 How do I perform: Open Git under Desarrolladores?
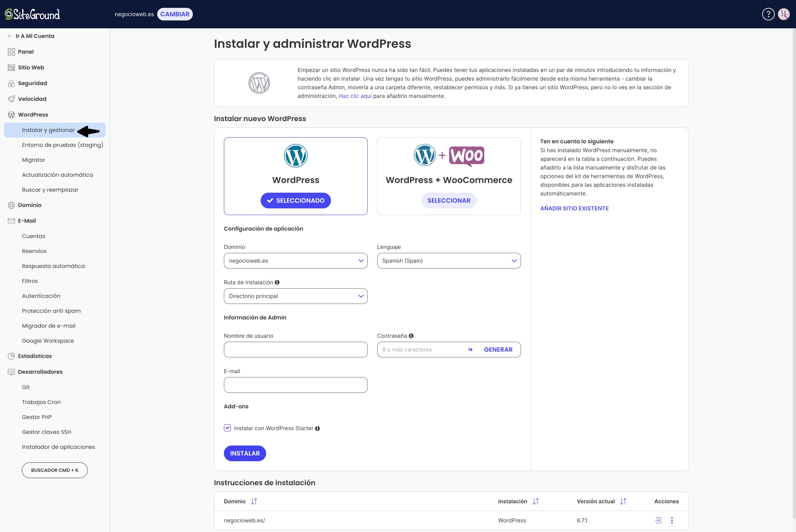26,387
